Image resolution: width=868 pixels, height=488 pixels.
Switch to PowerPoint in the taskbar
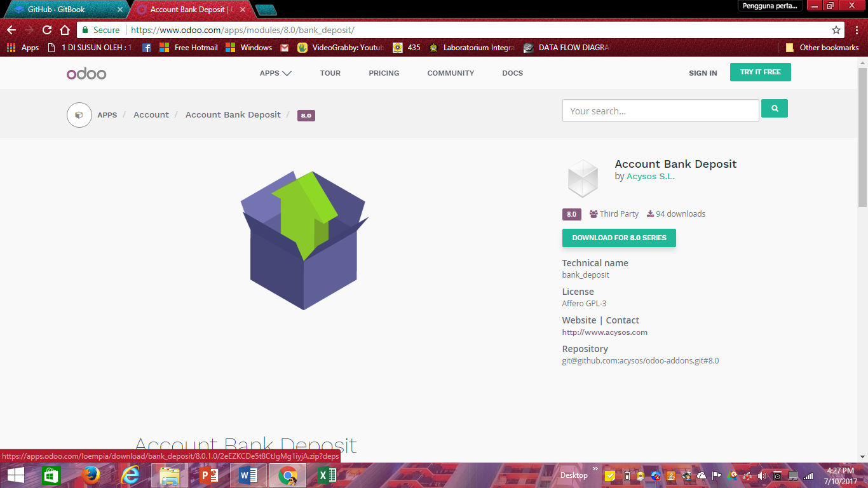click(x=209, y=475)
